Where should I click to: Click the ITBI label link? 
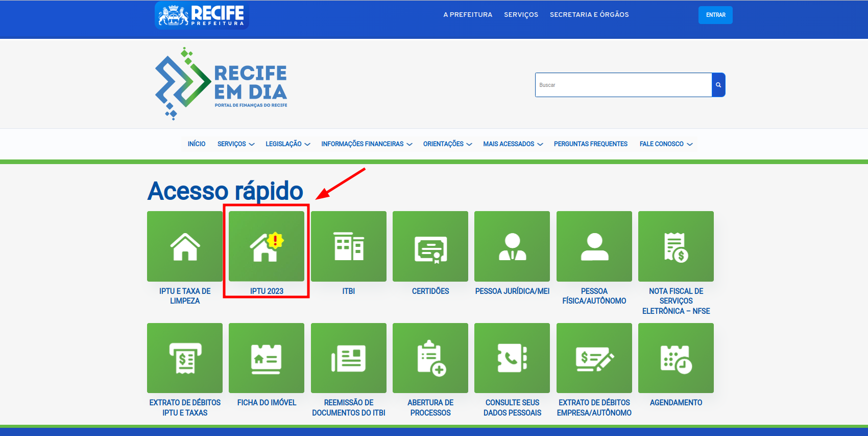(349, 291)
